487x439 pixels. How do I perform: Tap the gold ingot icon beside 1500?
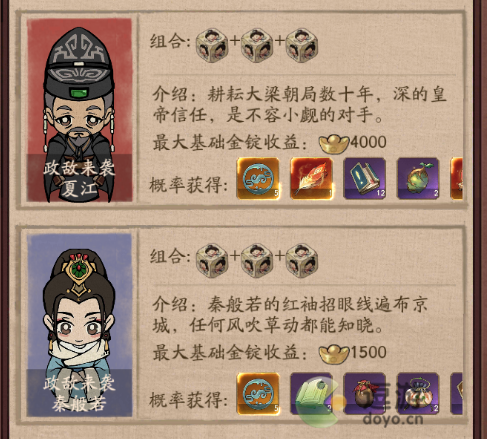tap(334, 354)
